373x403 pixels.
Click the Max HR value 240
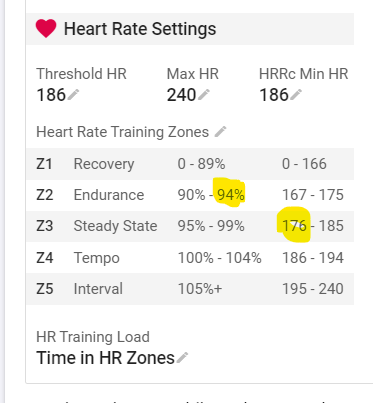(182, 95)
